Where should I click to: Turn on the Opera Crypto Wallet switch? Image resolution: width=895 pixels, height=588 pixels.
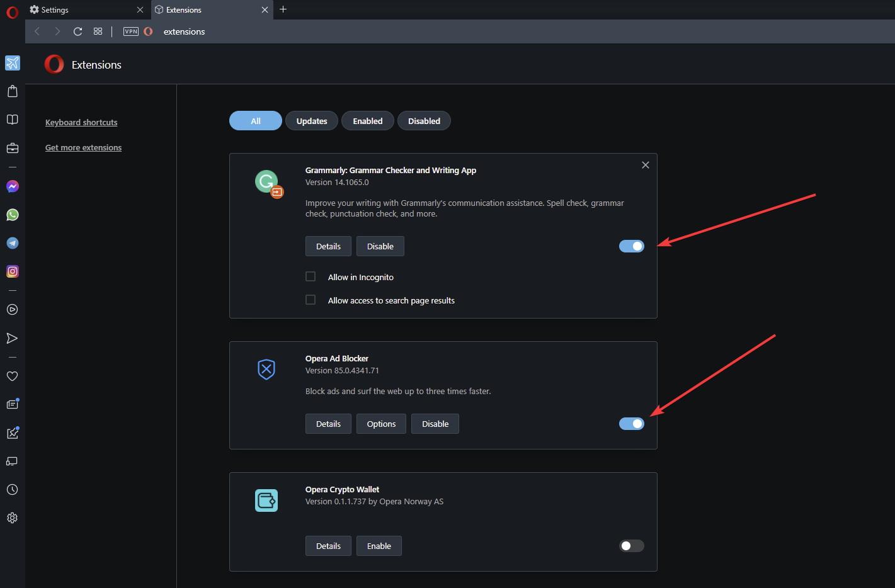click(632, 546)
